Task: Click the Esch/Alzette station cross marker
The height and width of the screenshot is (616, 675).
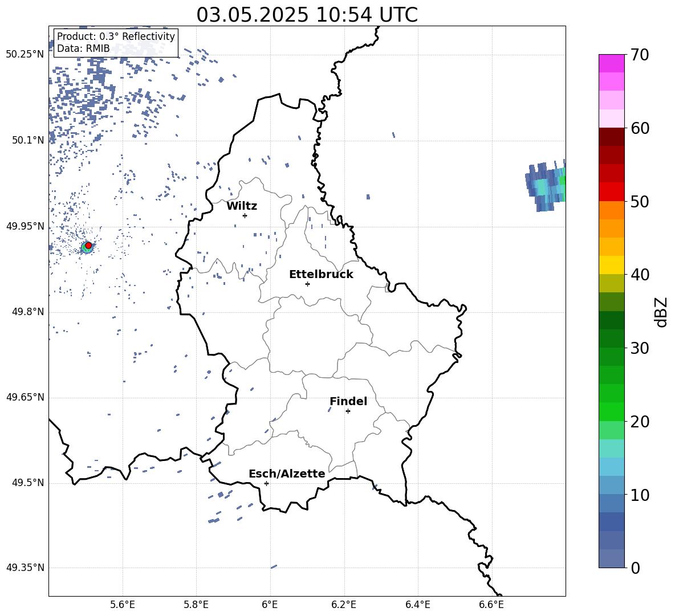Action: coord(266,483)
